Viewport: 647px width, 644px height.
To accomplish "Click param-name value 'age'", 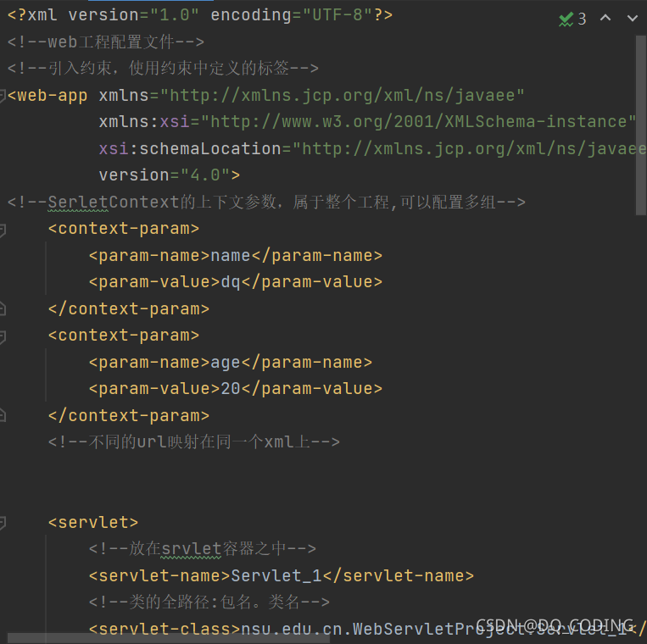I will click(x=226, y=363).
